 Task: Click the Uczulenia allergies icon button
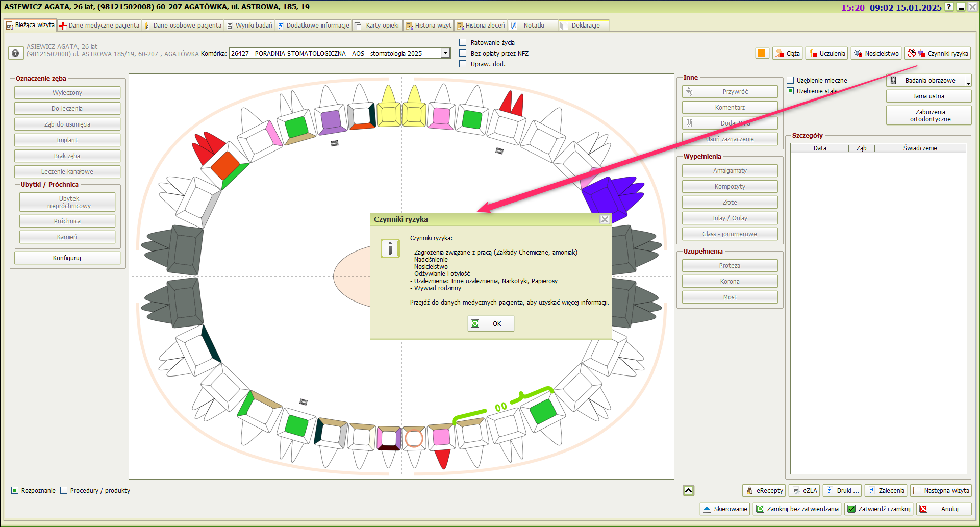826,54
